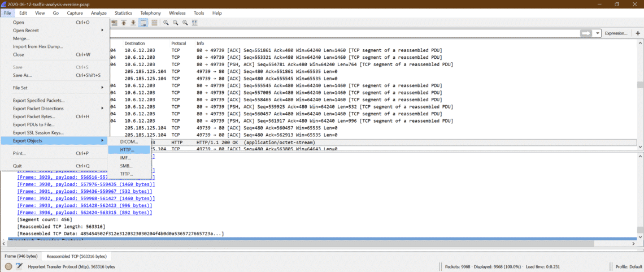Click the Expression... button
The width and height of the screenshot is (644, 272).
616,33
